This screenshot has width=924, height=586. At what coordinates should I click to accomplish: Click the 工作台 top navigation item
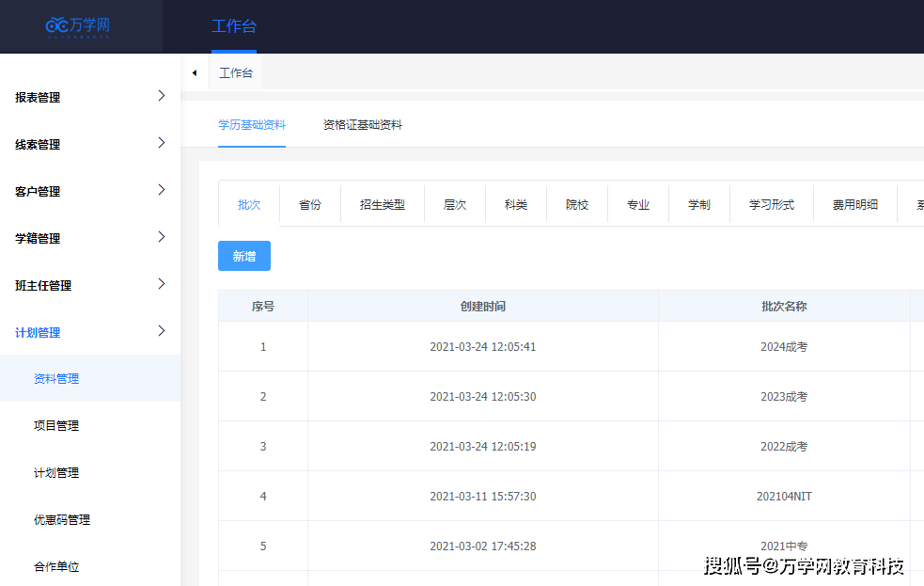pos(234,26)
